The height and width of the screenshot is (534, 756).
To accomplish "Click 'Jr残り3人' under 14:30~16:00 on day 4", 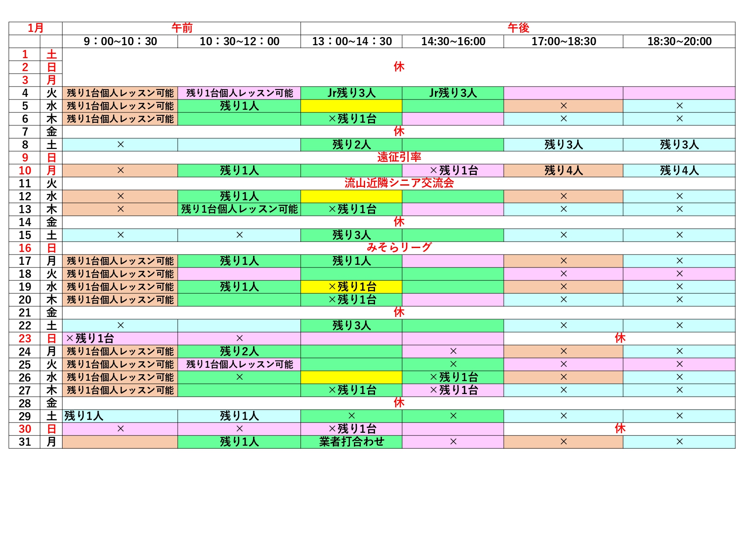I will click(x=453, y=93).
